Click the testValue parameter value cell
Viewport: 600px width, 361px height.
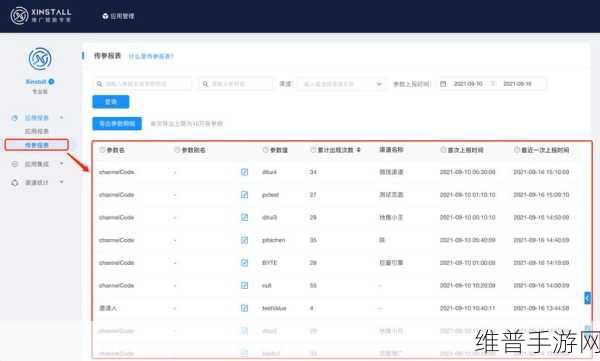click(274, 308)
